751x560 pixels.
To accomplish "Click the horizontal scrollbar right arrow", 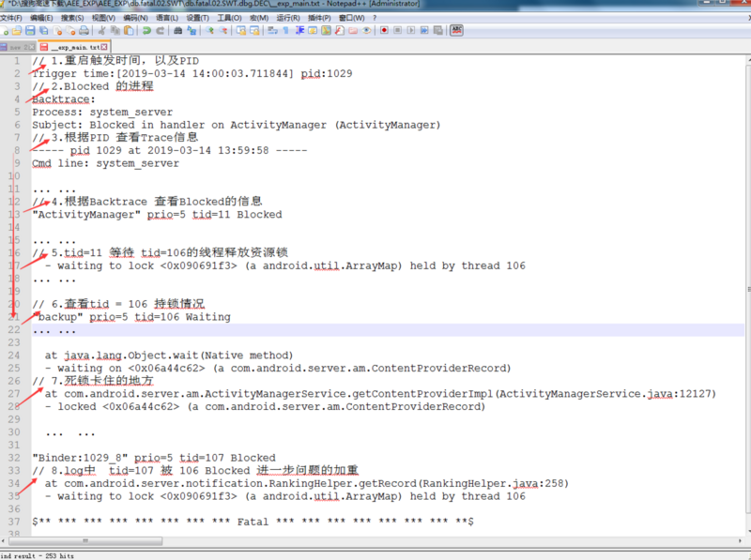I will point(740,541).
